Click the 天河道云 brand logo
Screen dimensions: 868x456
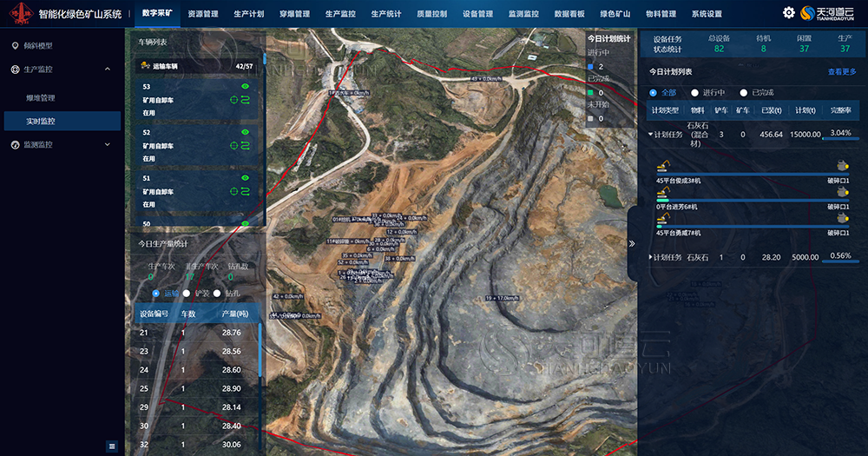click(x=827, y=13)
